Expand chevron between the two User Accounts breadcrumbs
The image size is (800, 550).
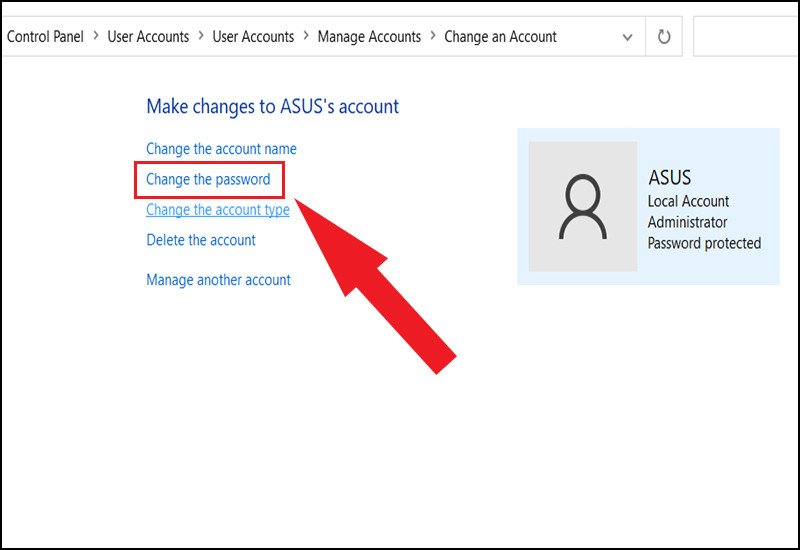pyautogui.click(x=201, y=36)
